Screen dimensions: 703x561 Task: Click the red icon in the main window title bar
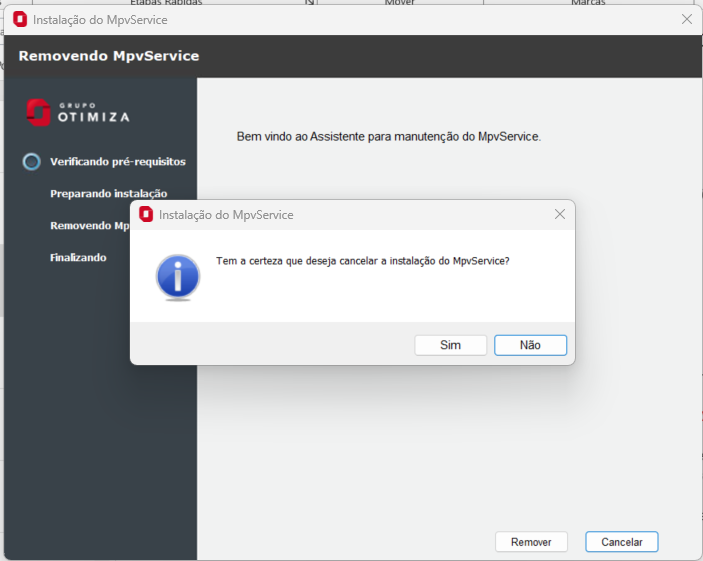[20, 19]
